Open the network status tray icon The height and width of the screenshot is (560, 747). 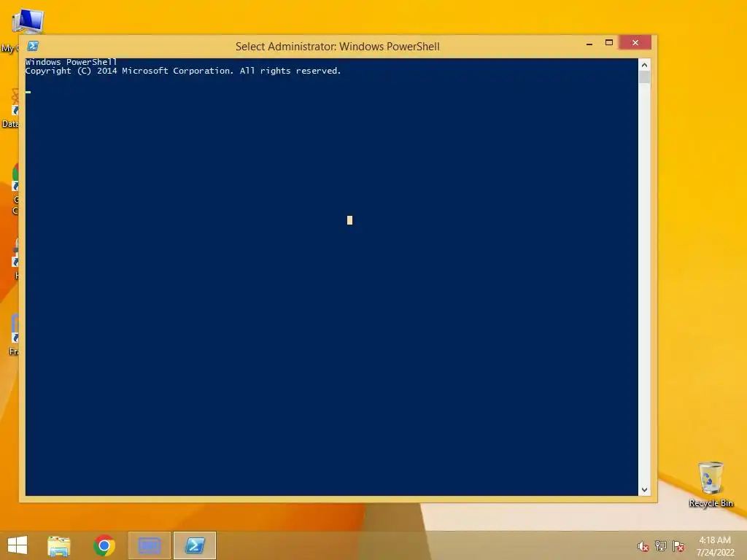(x=661, y=546)
